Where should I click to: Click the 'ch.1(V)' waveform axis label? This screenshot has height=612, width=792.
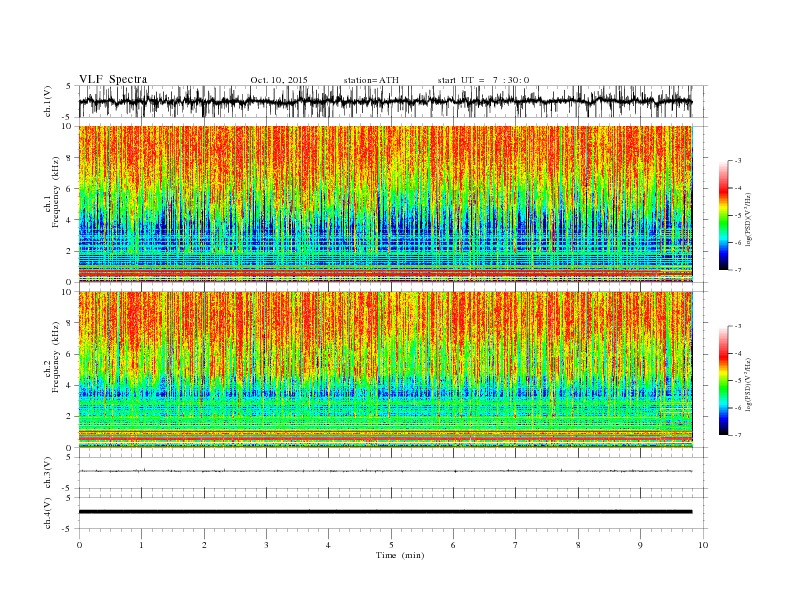coord(48,101)
